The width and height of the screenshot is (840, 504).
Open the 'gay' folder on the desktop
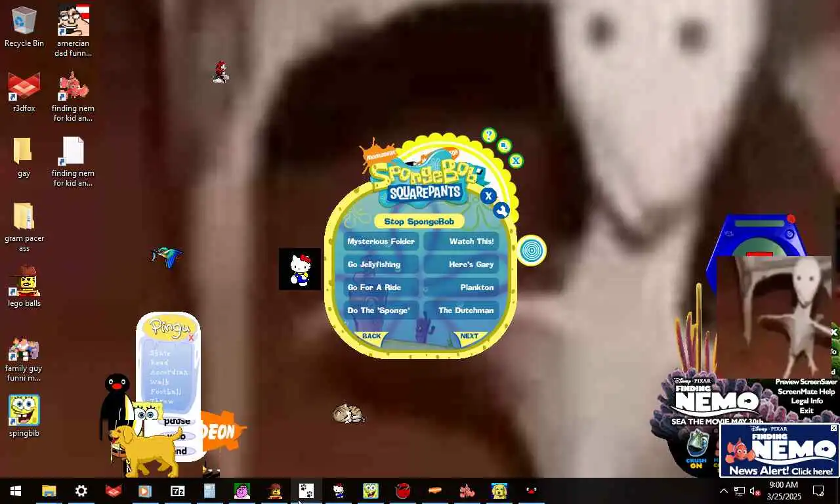pyautogui.click(x=24, y=156)
